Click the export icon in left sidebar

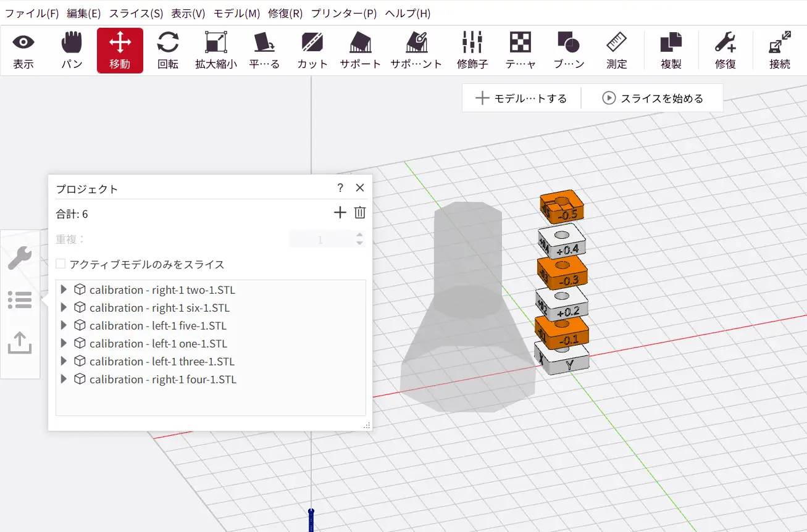pyautogui.click(x=20, y=343)
